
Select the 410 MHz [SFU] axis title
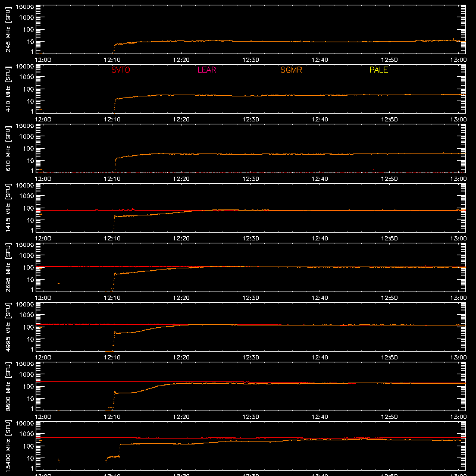click(x=8, y=89)
